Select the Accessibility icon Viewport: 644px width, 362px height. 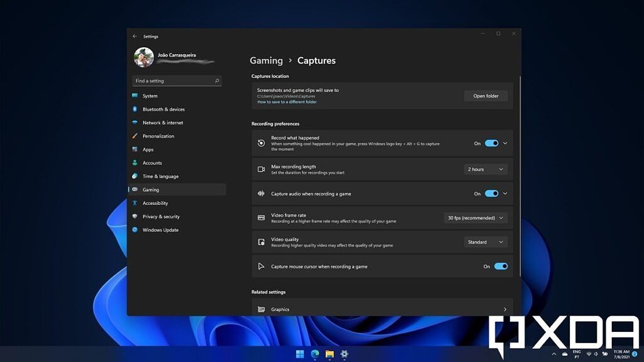pos(135,203)
